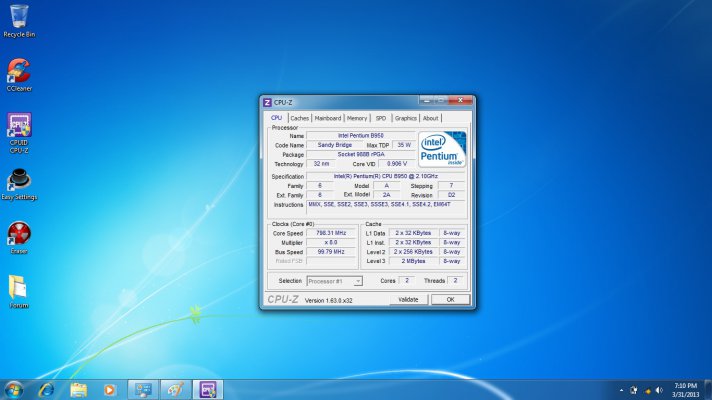The height and width of the screenshot is (400, 712).
Task: Select the Eraser desktop shortcut
Action: click(19, 238)
